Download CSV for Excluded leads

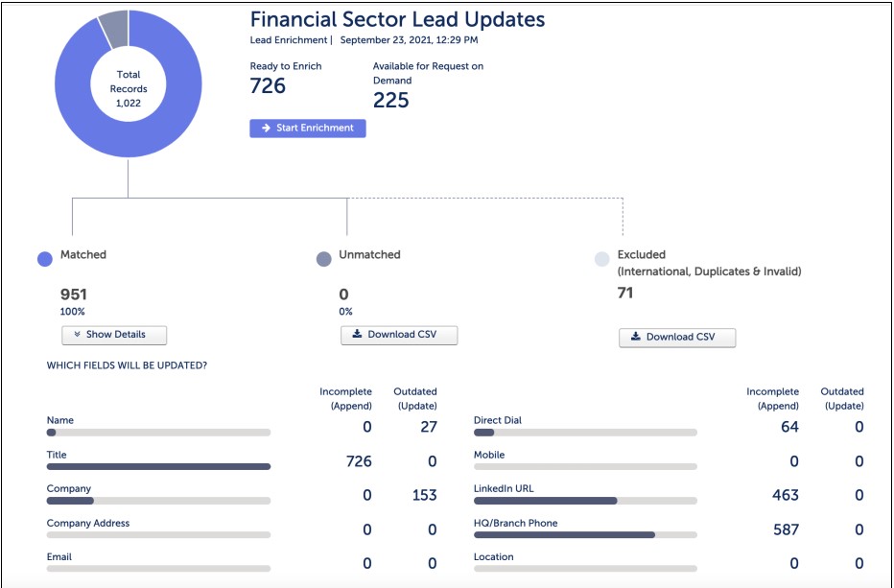pos(678,338)
